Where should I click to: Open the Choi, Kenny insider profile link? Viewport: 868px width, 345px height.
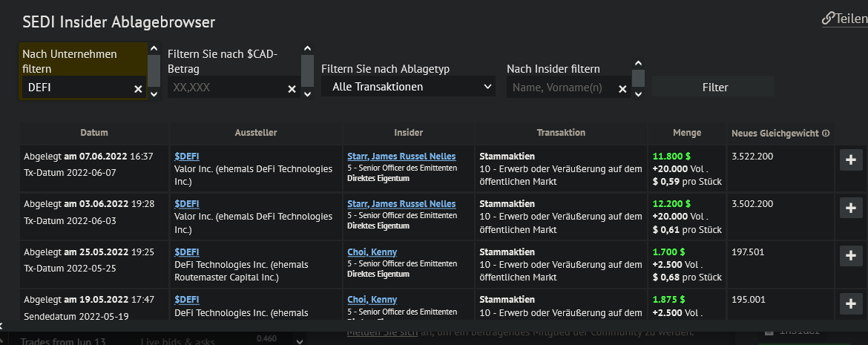pyautogui.click(x=372, y=252)
